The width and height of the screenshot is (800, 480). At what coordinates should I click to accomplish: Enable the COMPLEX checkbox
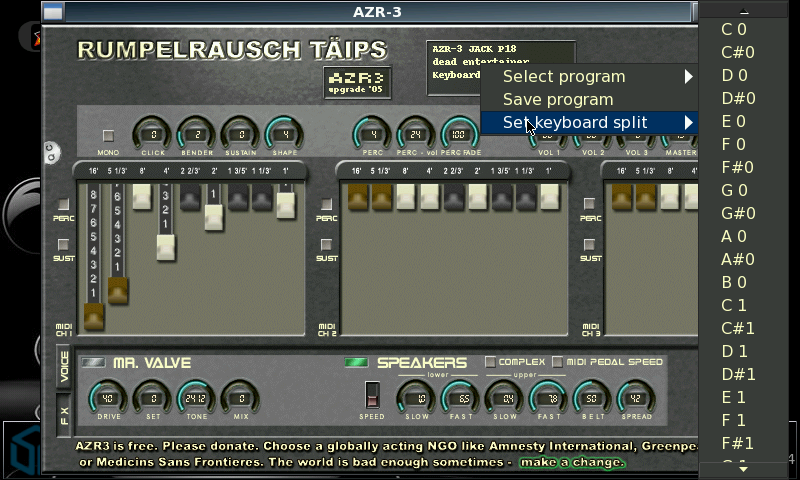click(x=490, y=362)
